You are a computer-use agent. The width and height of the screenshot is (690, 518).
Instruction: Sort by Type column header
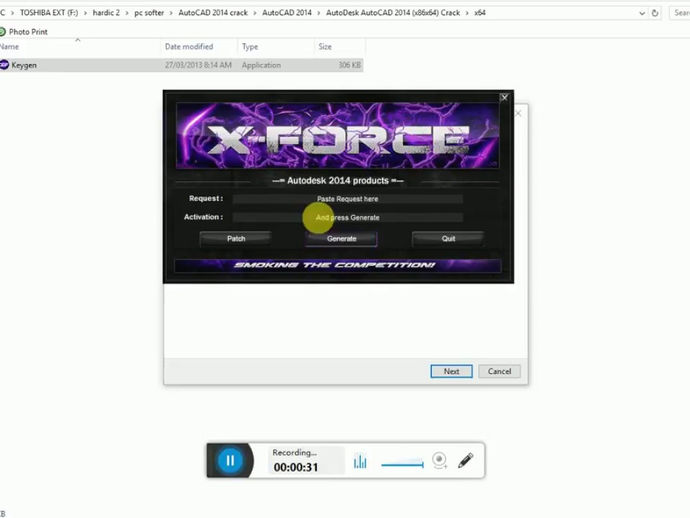point(276,47)
